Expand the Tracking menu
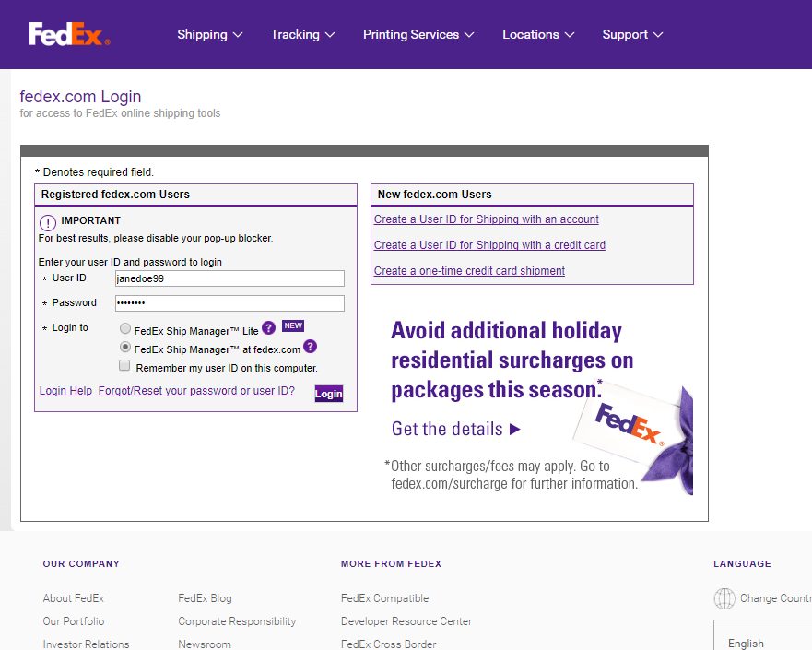 (302, 35)
